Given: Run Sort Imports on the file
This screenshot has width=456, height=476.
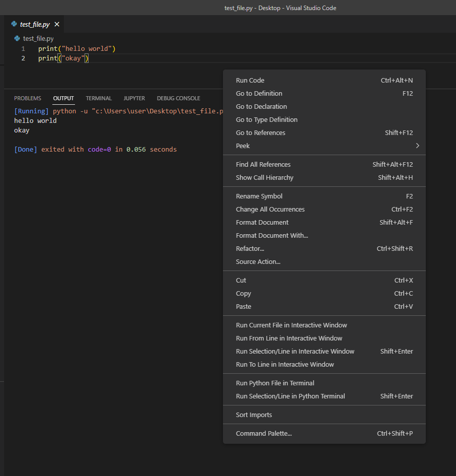Looking at the screenshot, I should [254, 415].
